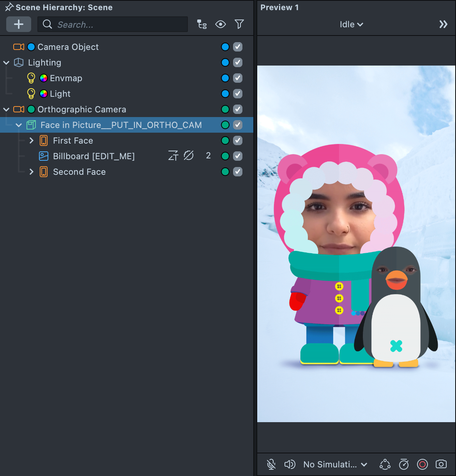Click the speaker audio icon

point(290,464)
